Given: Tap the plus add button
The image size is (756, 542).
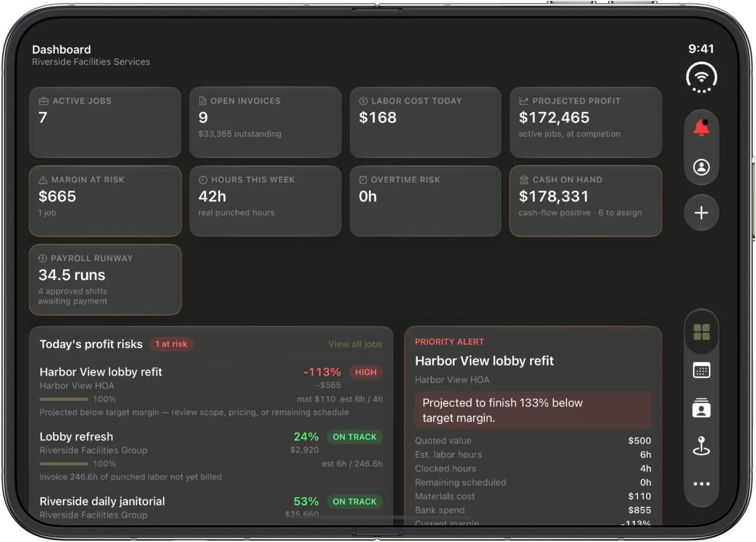Looking at the screenshot, I should (701, 213).
